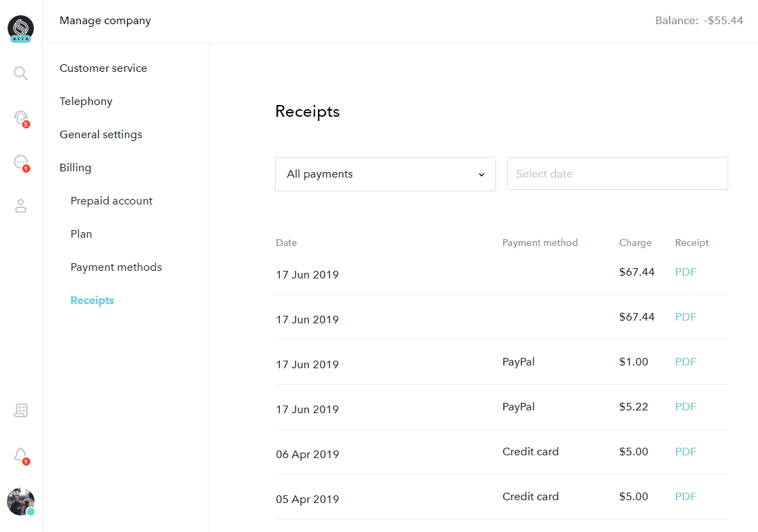Collapse the Billing section

[x=75, y=168]
